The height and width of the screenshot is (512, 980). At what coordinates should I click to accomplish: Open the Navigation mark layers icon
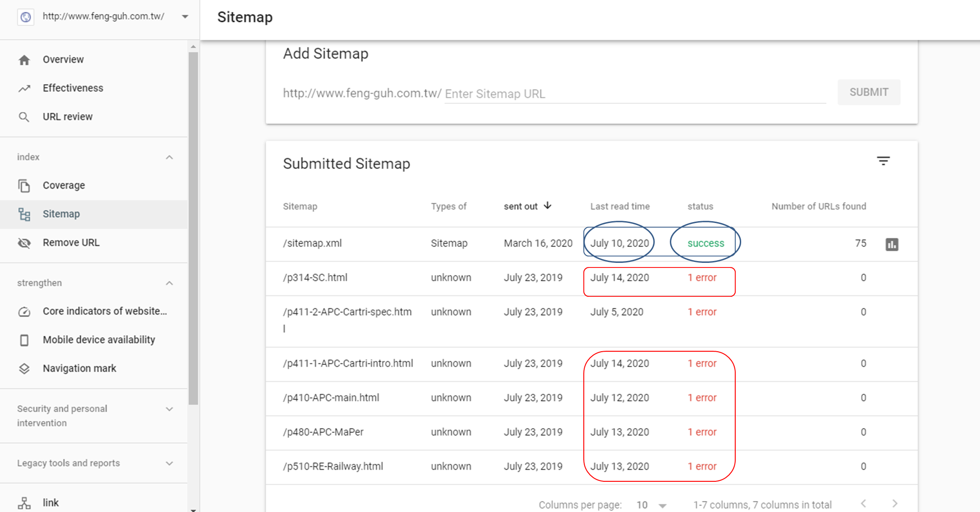pos(24,369)
